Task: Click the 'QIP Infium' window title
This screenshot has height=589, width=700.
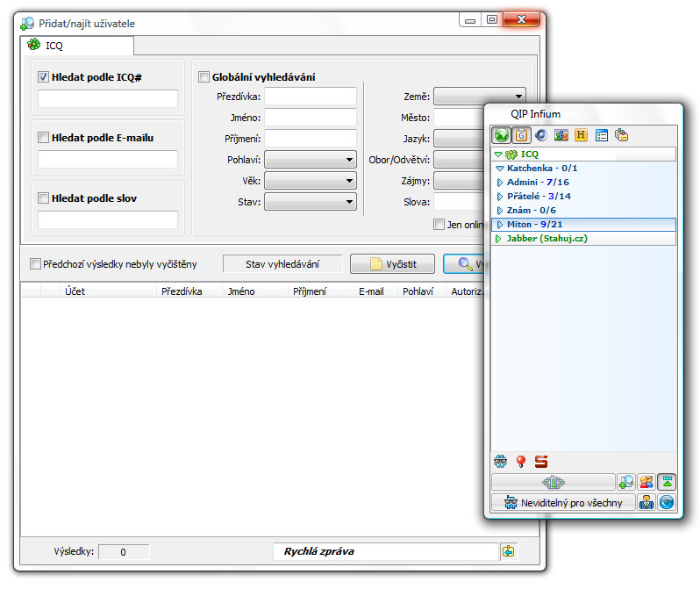Action: click(x=535, y=114)
